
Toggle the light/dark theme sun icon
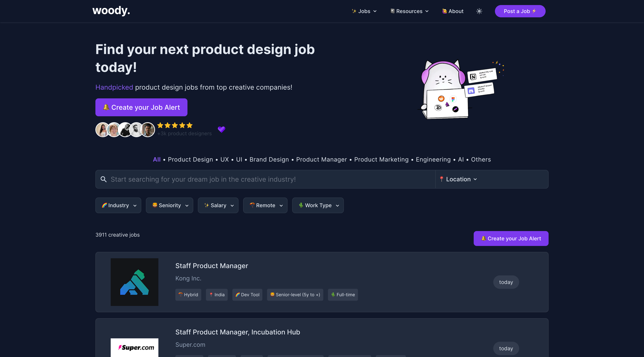(479, 11)
